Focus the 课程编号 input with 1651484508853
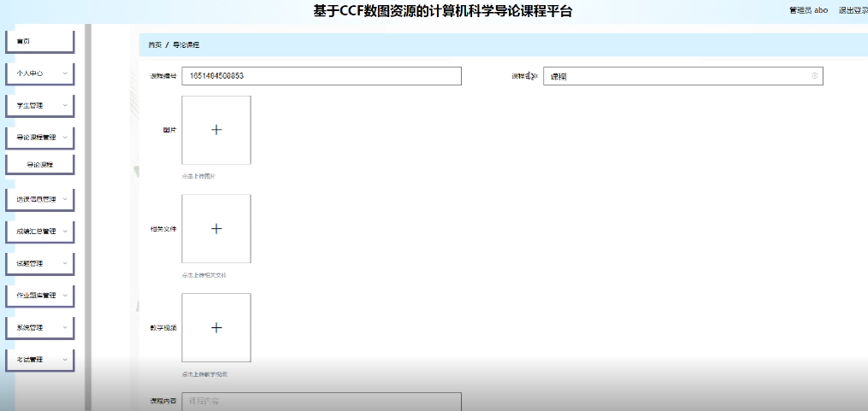 pos(322,76)
